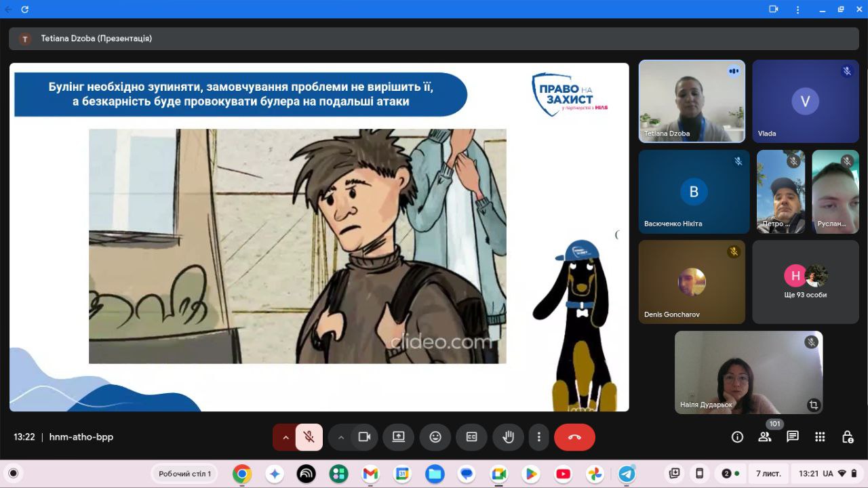Open the chat messages panel

pos(792,437)
